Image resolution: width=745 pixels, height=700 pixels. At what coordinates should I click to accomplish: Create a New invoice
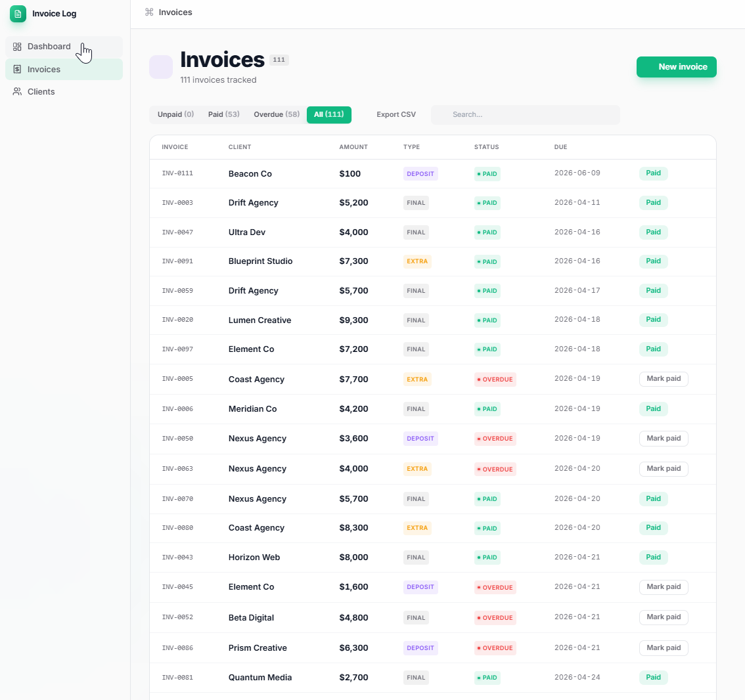[x=676, y=67]
